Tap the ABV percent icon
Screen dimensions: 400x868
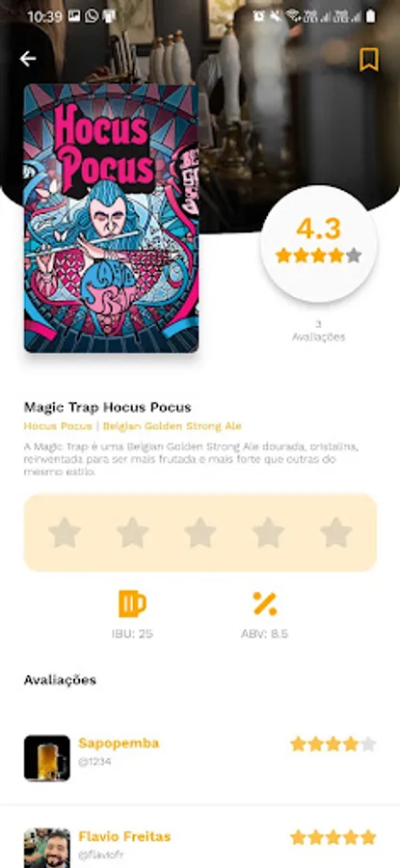(x=265, y=604)
